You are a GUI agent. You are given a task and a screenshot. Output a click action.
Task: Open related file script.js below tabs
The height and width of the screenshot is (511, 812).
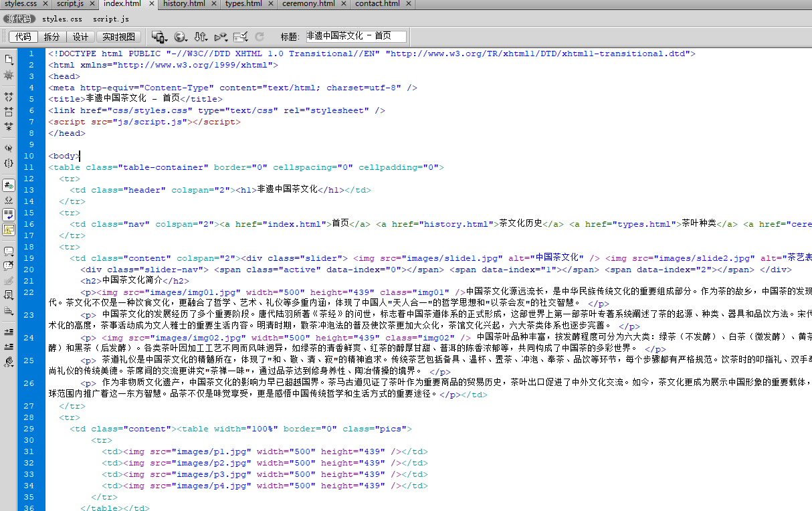point(111,19)
